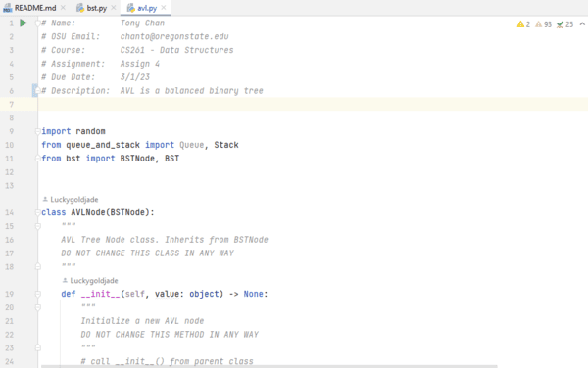Click the docstring fold end at line 23
The height and width of the screenshot is (368, 588).
37,347
